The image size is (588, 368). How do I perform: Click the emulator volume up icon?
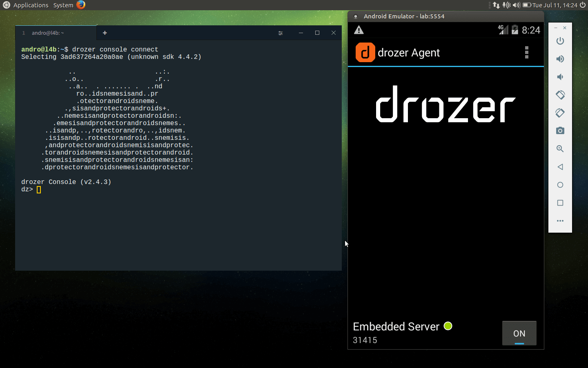[x=560, y=59]
